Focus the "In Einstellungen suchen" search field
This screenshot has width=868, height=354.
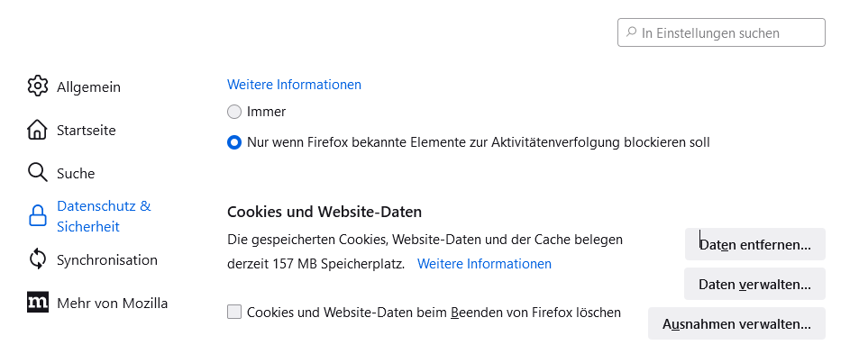pos(721,32)
